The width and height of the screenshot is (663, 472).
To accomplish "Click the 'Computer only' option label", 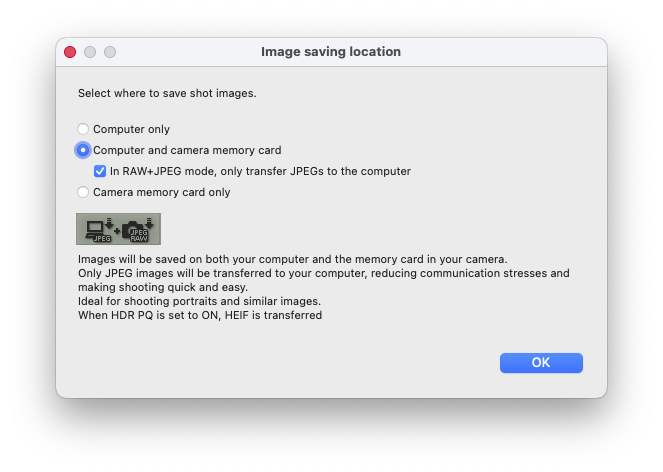I will tap(131, 129).
